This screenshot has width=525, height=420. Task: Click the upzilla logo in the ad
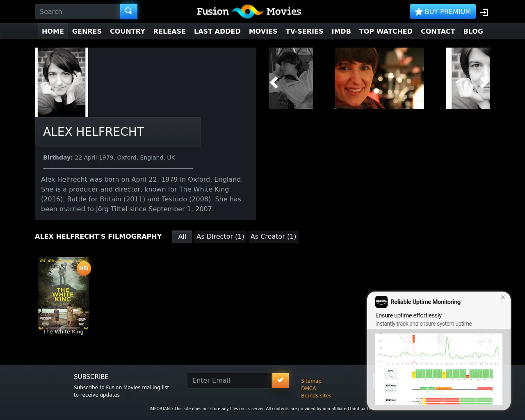coord(381,302)
